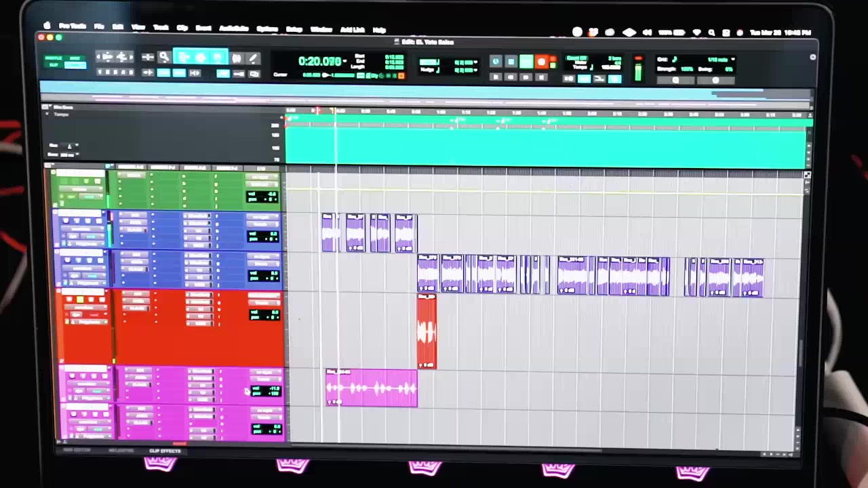Screen dimensions: 868x488
Task: Select the Pencil tool
Action: coord(253,58)
